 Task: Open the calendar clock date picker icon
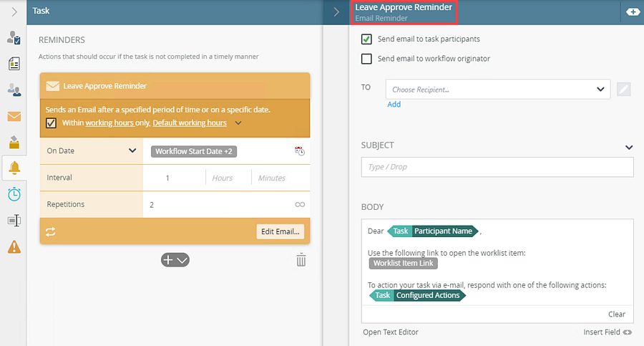point(299,151)
